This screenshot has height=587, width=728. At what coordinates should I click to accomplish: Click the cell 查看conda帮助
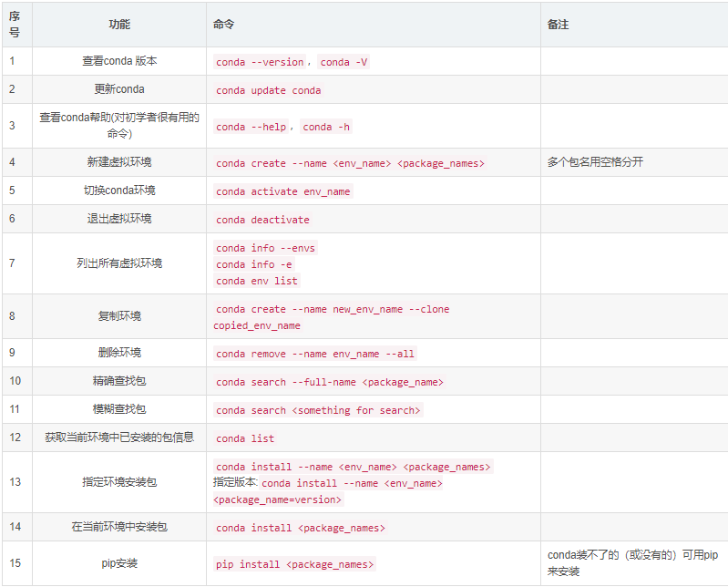point(119,126)
